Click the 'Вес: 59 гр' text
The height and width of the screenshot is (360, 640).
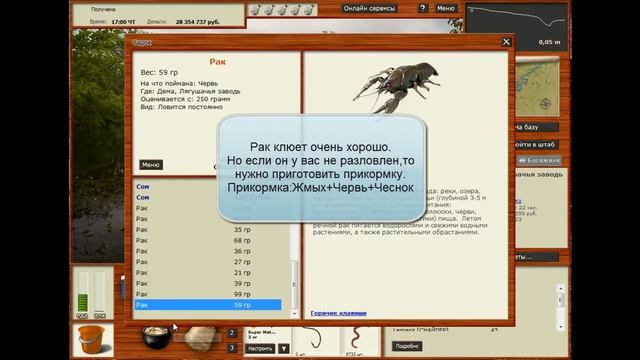(x=159, y=73)
